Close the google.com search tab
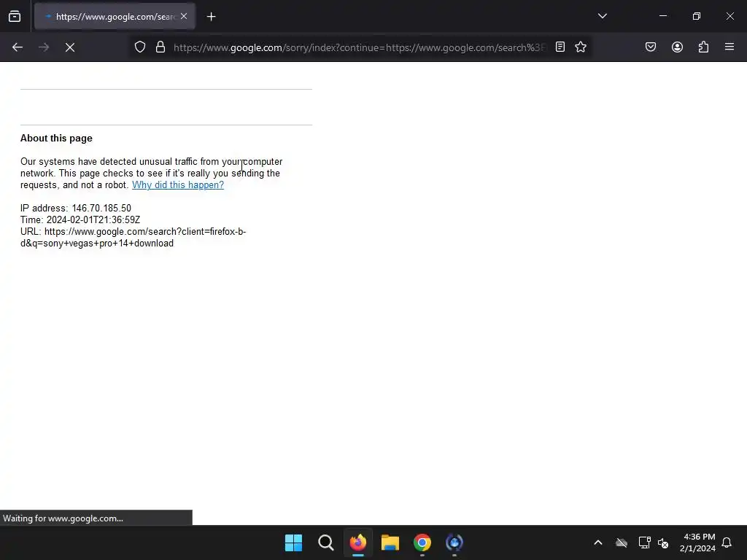Viewport: 747px width, 560px height. click(x=184, y=16)
